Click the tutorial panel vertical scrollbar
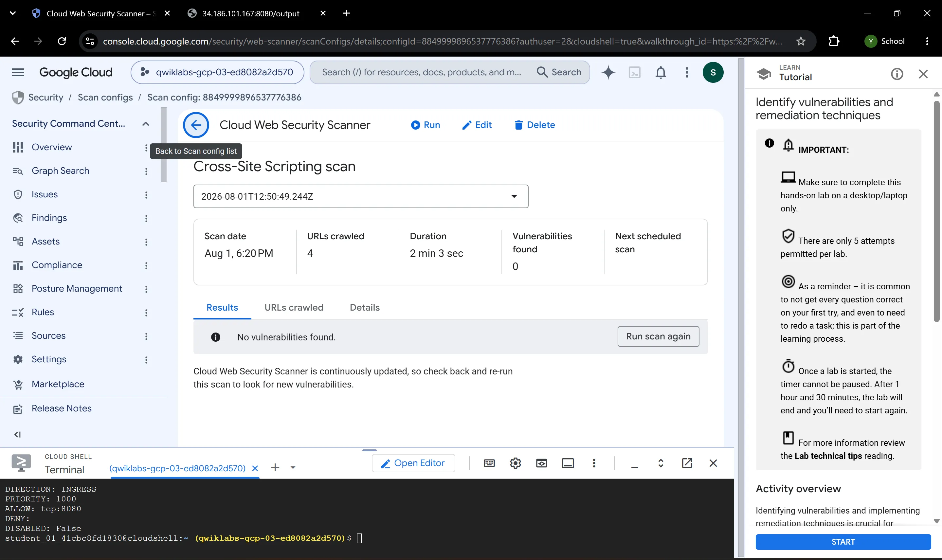The height and width of the screenshot is (560, 942). tap(936, 211)
